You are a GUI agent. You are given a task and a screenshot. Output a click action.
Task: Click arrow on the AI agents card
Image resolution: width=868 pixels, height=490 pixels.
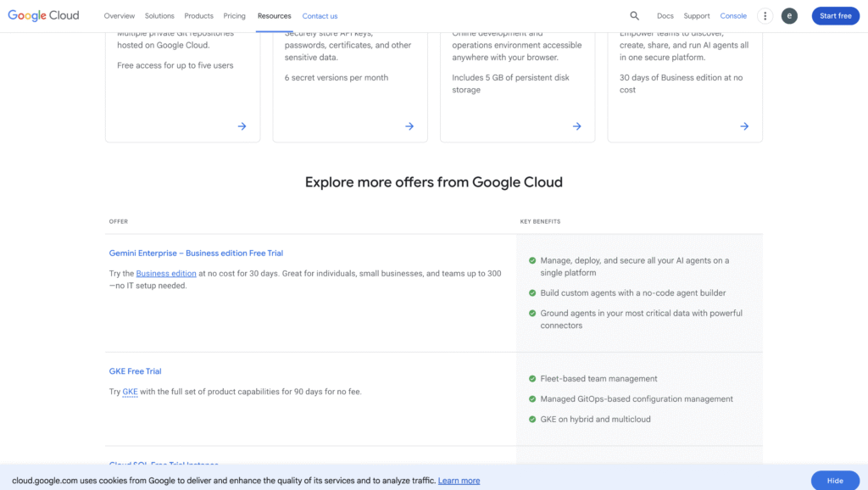pos(744,126)
